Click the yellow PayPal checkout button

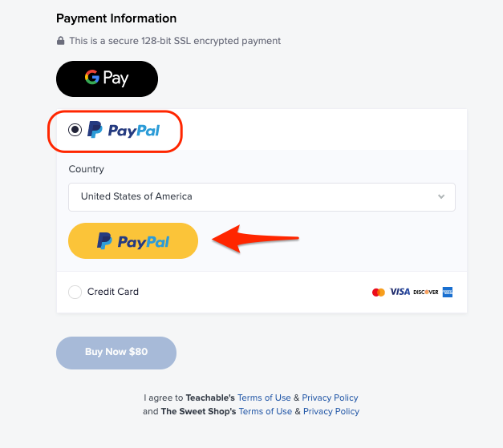point(133,241)
